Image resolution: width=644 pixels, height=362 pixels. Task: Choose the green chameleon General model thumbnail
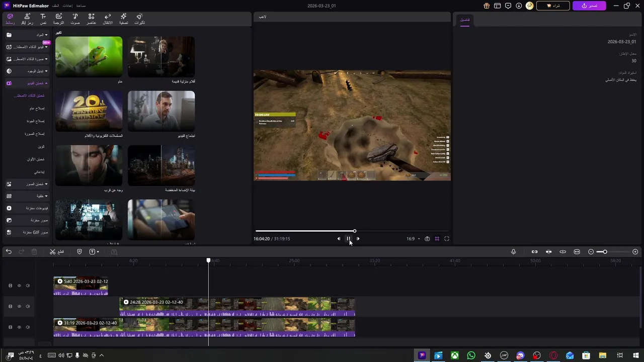pos(89,57)
